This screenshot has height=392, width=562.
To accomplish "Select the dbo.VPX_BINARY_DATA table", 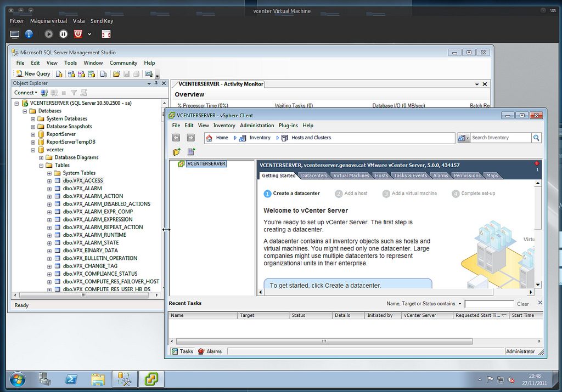I will pyautogui.click(x=91, y=250).
